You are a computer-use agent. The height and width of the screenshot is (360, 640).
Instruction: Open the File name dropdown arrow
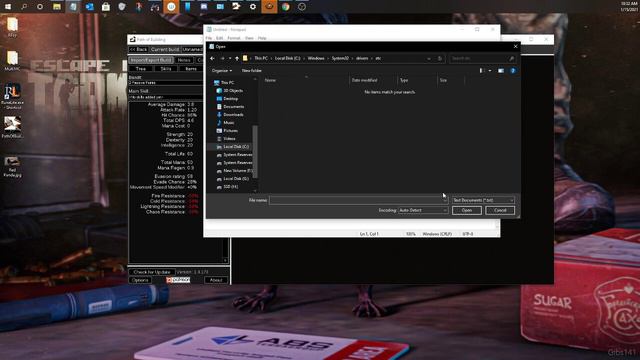point(445,200)
